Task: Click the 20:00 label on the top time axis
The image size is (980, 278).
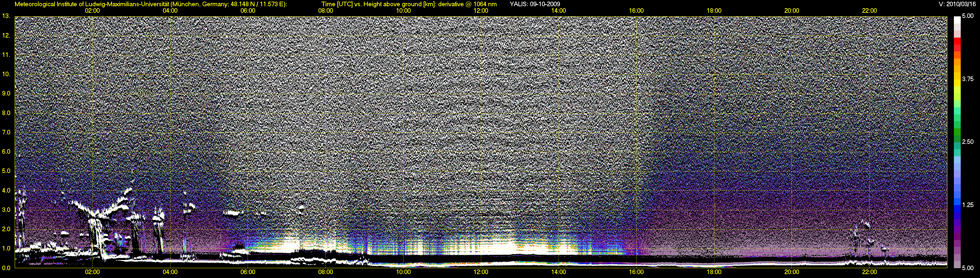Action: [x=792, y=11]
